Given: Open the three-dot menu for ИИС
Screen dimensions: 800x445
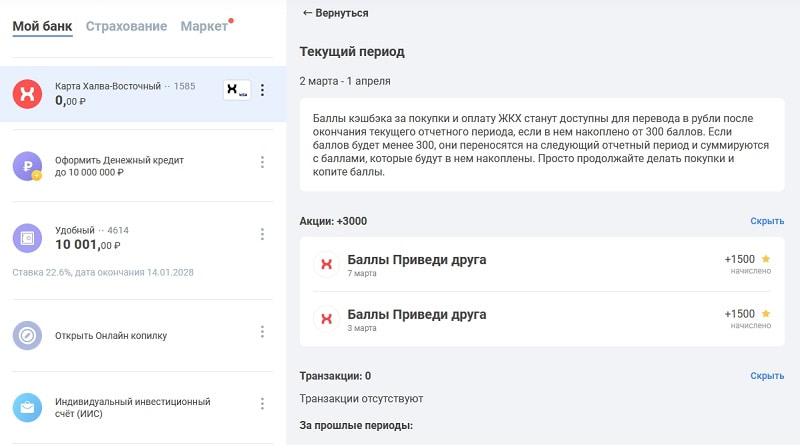Looking at the screenshot, I should tap(262, 404).
